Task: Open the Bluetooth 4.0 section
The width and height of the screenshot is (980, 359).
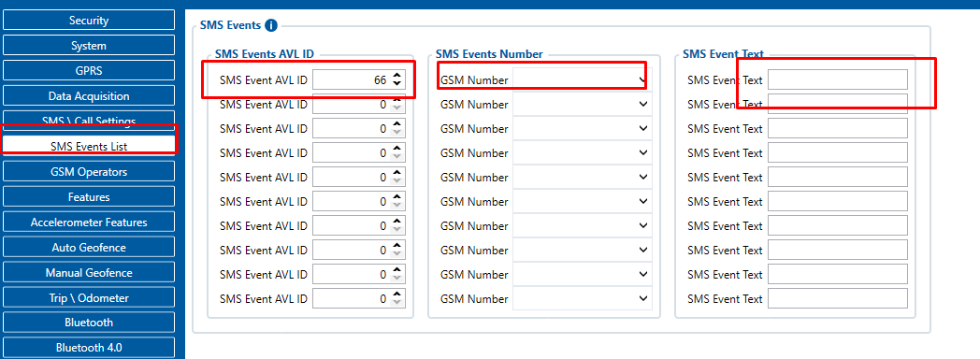Action: click(x=88, y=348)
